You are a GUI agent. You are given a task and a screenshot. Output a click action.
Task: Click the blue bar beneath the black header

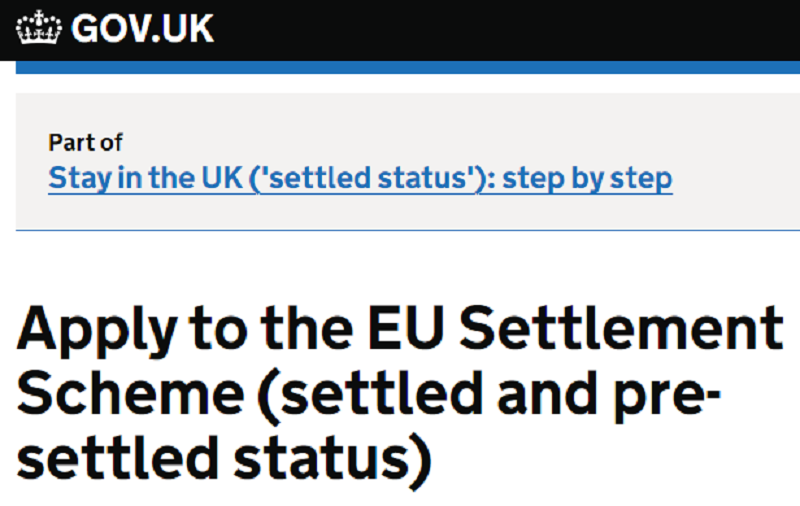[x=408, y=67]
